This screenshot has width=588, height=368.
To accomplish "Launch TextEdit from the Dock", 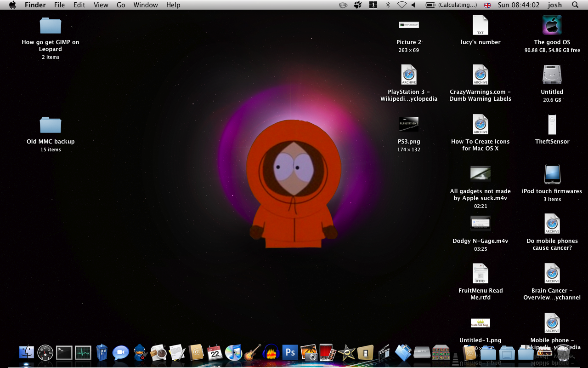I will tap(177, 353).
